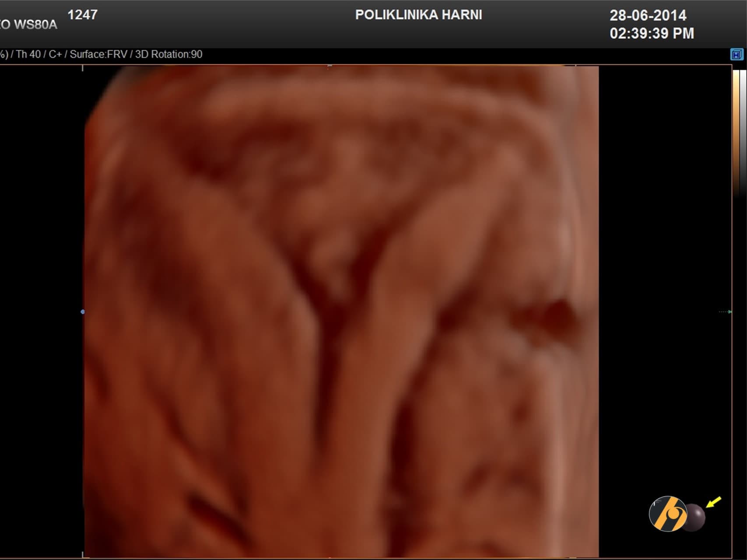The height and width of the screenshot is (560, 747).
Task: Toggle the blue ROI handle on left edge
Action: click(x=83, y=311)
